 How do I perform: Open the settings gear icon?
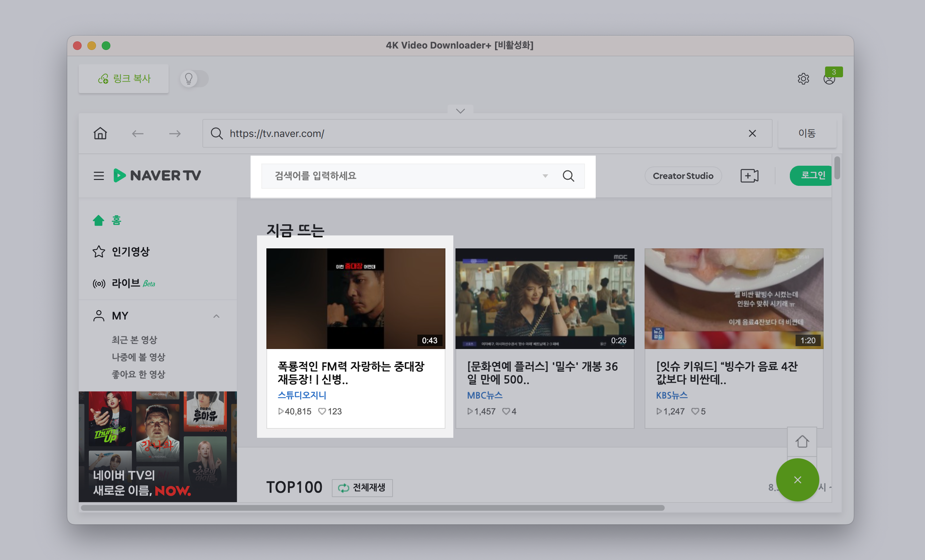[803, 79]
